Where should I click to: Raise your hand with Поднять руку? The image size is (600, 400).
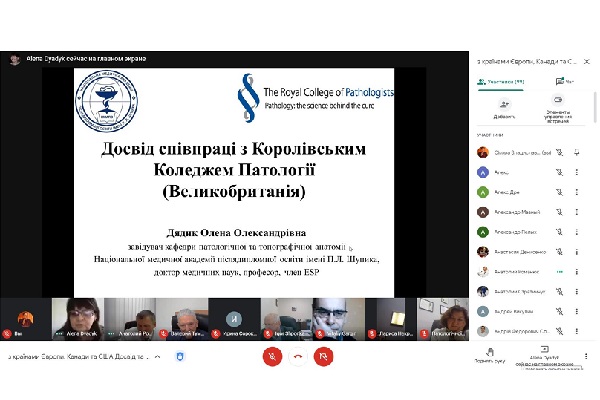(x=490, y=356)
